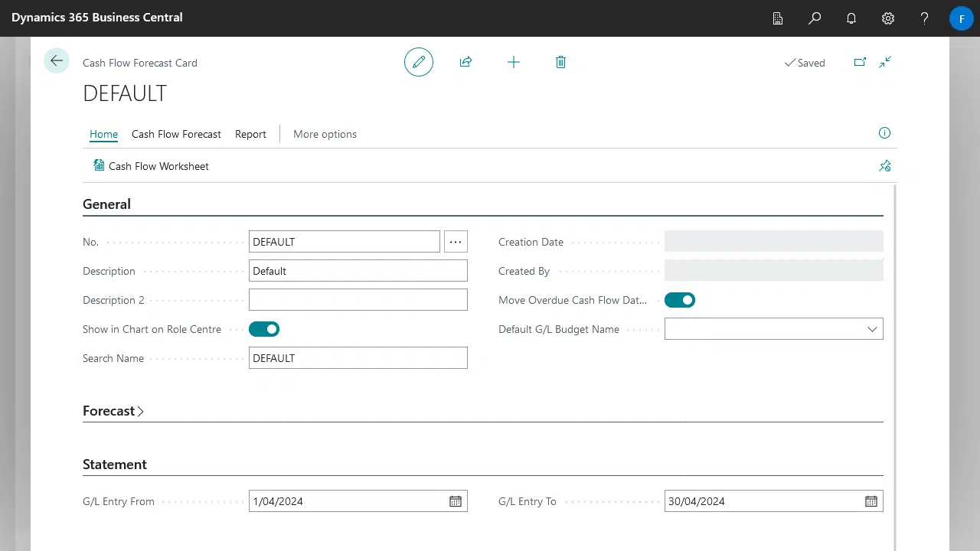Open calendar for G/L Entry To

[871, 501]
